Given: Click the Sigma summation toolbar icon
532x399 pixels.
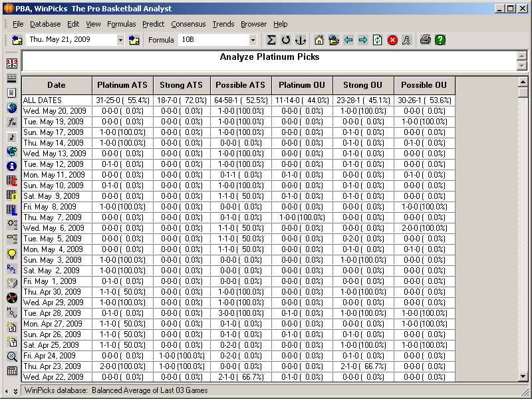Looking at the screenshot, I should (x=271, y=40).
